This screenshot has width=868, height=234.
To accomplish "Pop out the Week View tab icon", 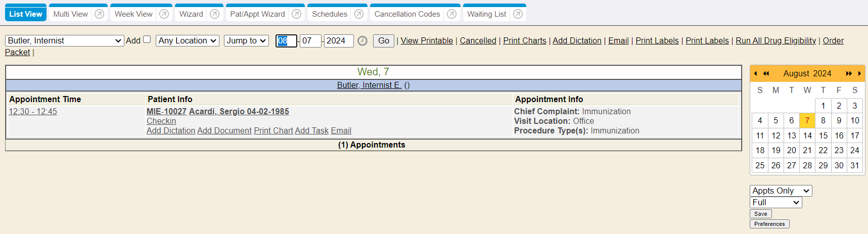I will click(164, 14).
